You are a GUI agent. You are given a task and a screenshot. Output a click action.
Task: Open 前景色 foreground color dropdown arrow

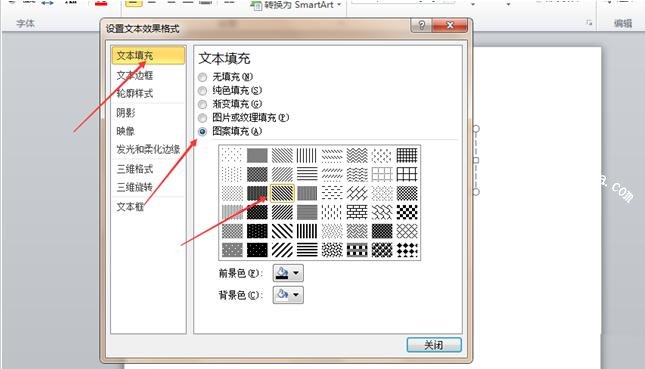[x=296, y=273]
